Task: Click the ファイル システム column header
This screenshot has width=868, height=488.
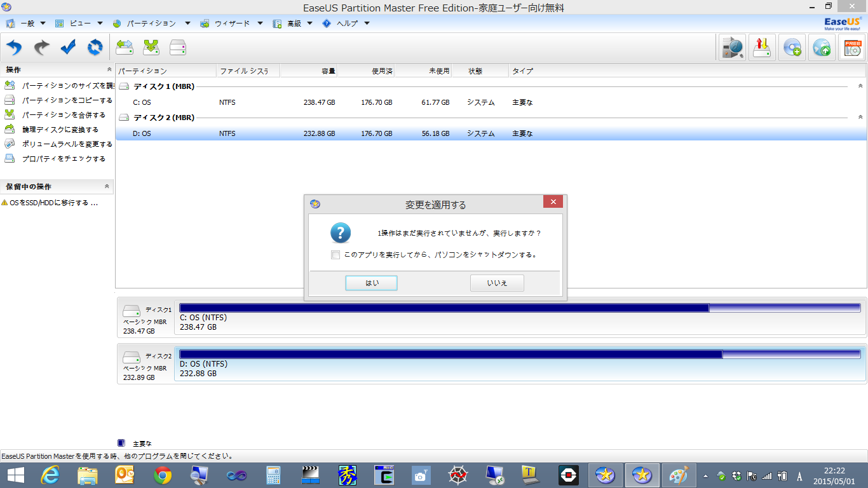Action: tap(248, 71)
